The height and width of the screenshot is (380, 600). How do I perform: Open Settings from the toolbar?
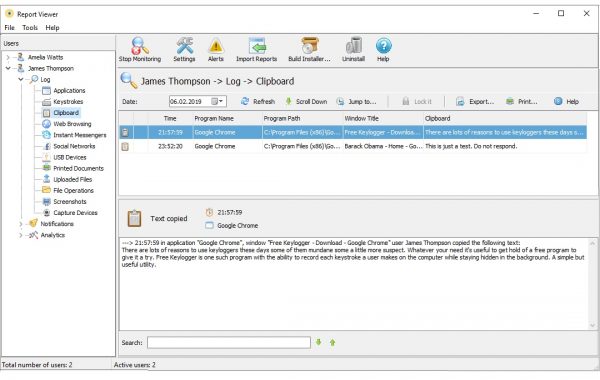click(184, 49)
